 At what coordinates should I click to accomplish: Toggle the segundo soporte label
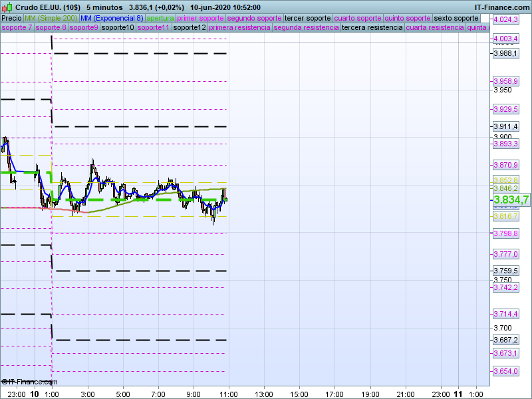pos(255,18)
